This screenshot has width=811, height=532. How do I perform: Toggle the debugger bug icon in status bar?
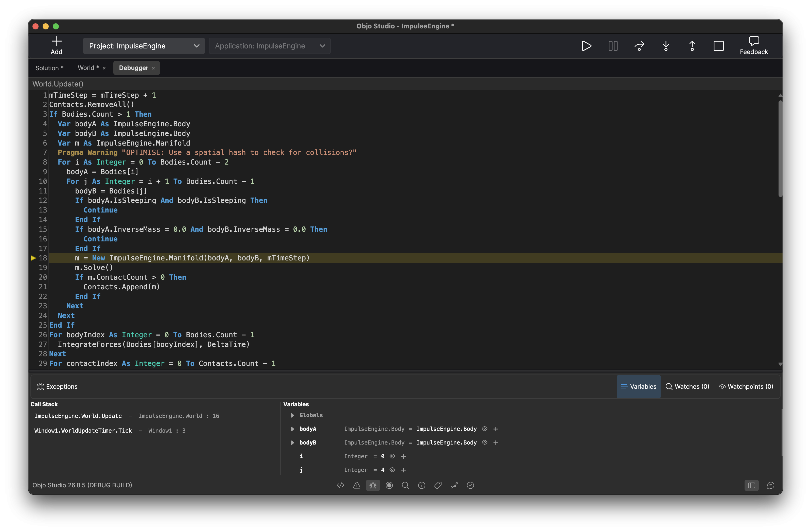[373, 485]
